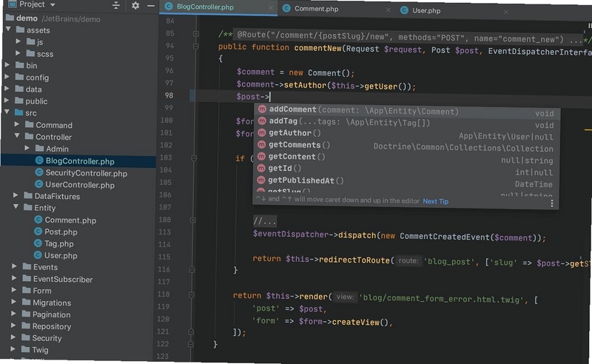Screen dimensions: 592x364
Task: Expand the public folder
Action: coord(7,101)
